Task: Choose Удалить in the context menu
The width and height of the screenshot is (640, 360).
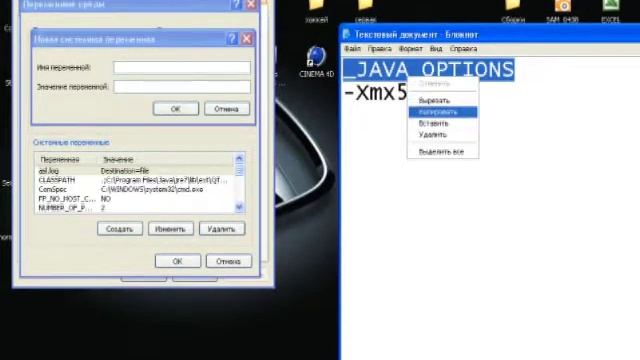Action: point(443,135)
